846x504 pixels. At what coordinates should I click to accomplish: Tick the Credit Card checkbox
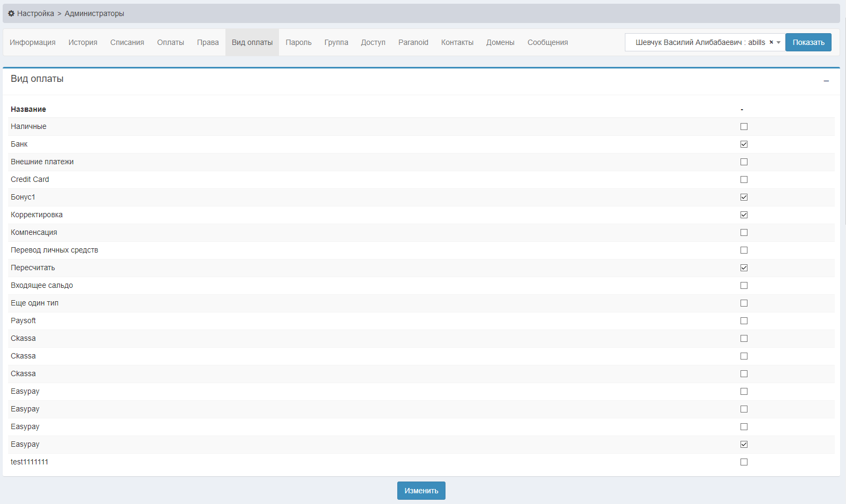tap(744, 180)
